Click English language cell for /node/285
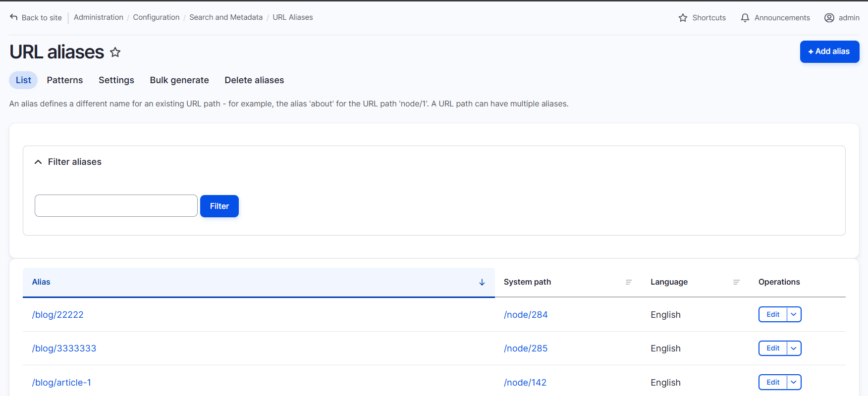 point(665,348)
